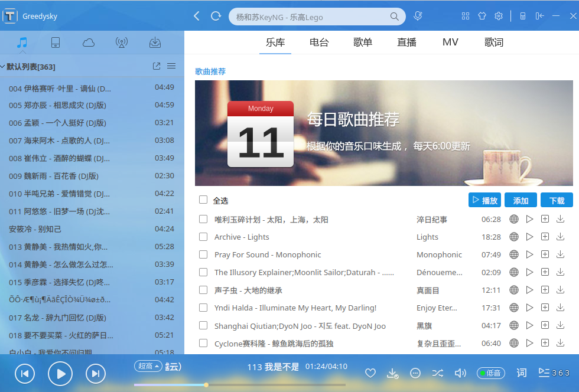
Task: Open the 歌曲推荐 link
Action: 210,71
